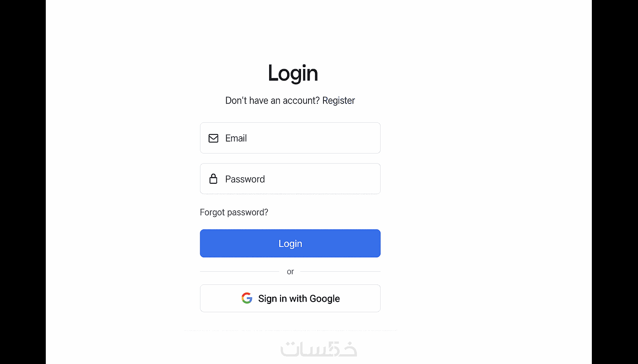Click the envelope icon in Email field

[x=213, y=138]
